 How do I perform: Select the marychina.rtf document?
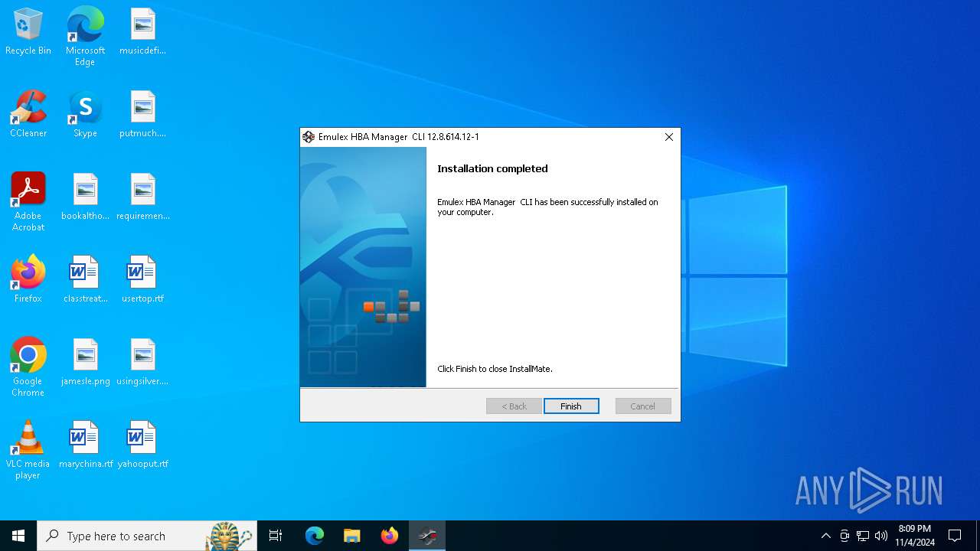coord(85,445)
